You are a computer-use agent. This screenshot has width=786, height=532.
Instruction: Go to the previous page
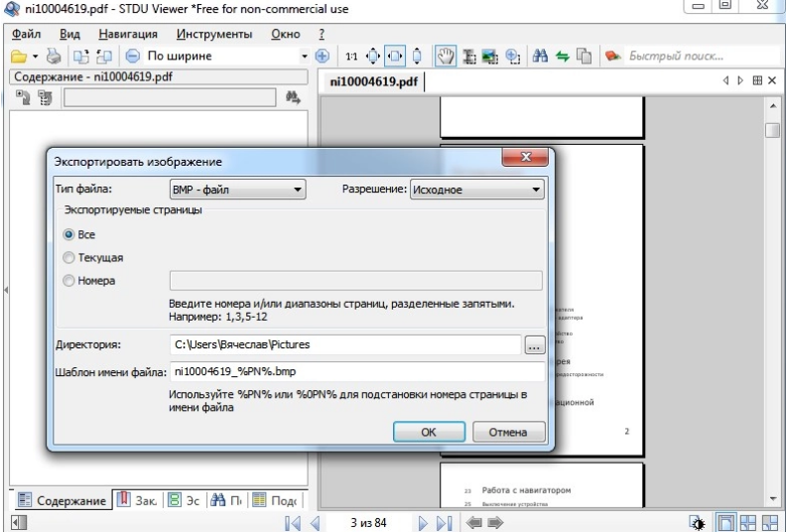click(x=315, y=523)
